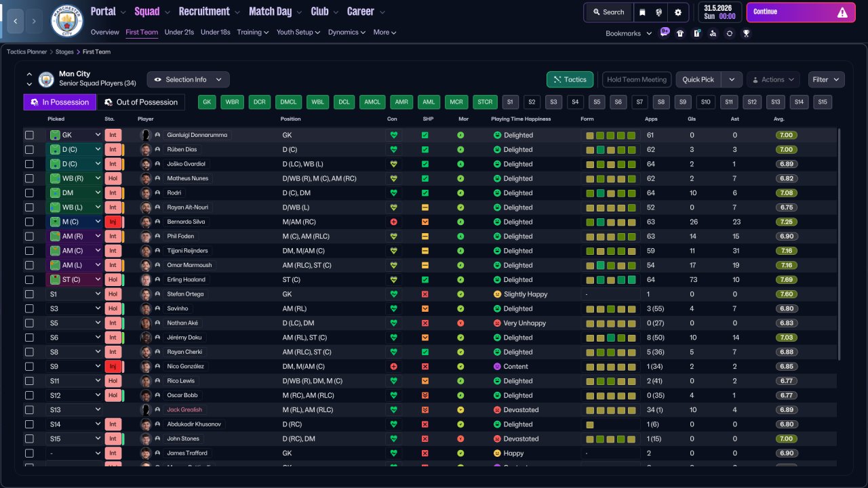Viewport: 868px width, 488px height.
Task: Click Bernardo Silva's red injury condition icon
Action: point(393,222)
